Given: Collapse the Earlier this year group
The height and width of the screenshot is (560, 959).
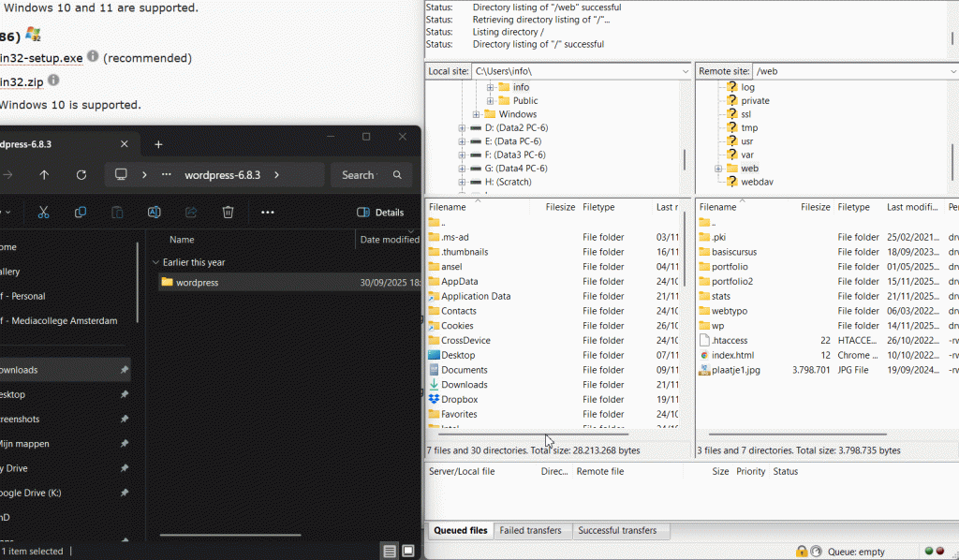Looking at the screenshot, I should pos(155,262).
